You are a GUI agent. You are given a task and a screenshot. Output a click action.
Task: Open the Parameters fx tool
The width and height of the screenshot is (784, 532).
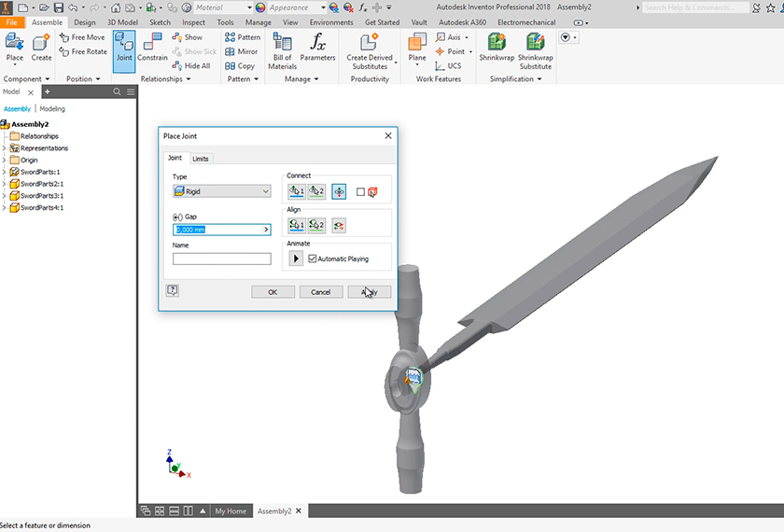point(317,50)
